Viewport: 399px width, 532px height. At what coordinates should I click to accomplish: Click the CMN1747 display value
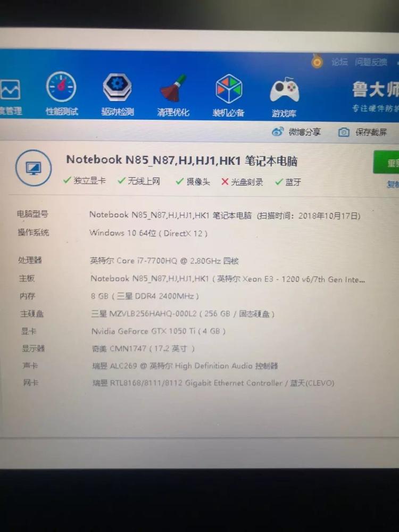(143, 348)
